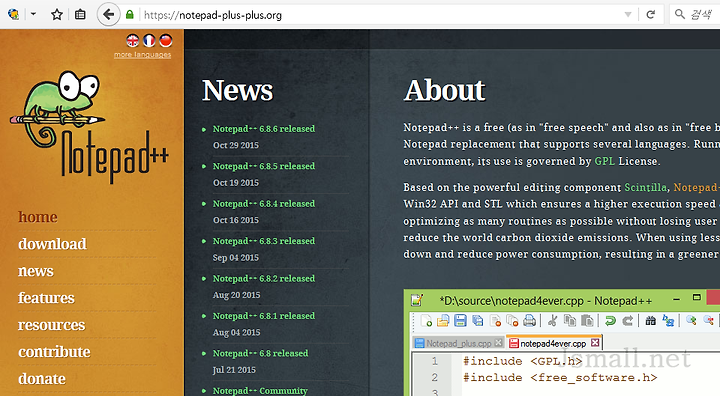The image size is (720, 396).
Task: Click the 'News' section heading
Action: [x=237, y=90]
